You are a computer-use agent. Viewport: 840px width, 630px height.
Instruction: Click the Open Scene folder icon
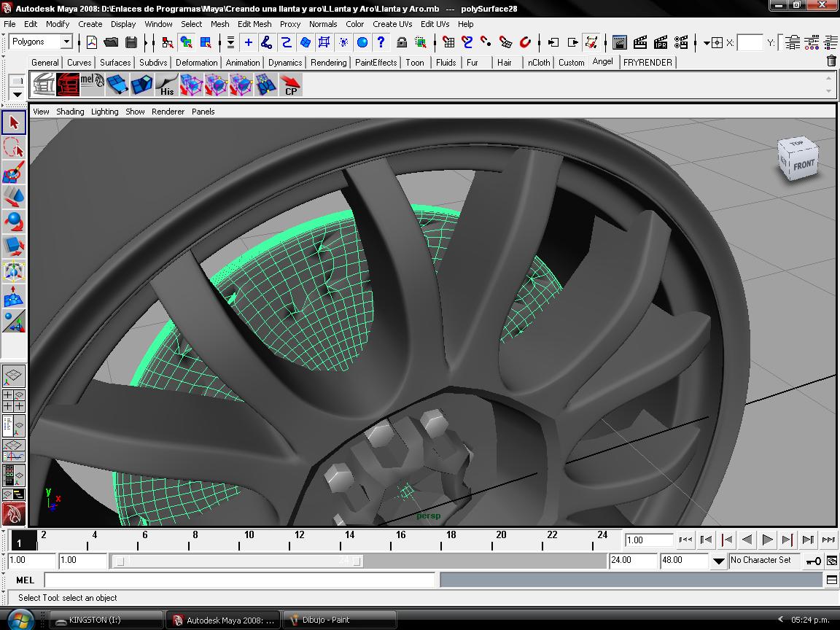[111, 42]
